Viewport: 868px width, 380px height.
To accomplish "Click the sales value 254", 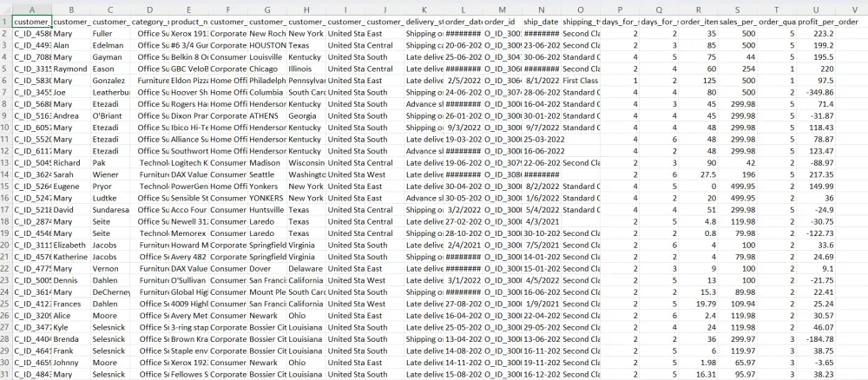I will (738, 69).
